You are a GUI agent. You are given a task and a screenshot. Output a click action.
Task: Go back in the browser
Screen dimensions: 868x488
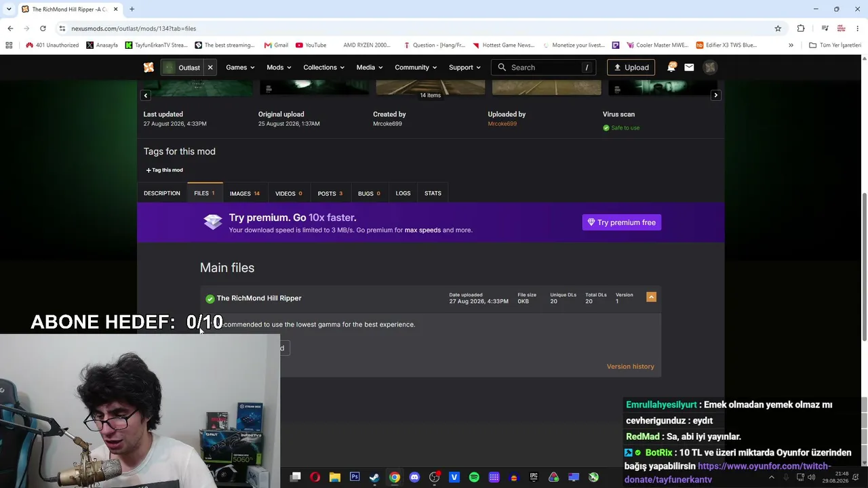point(10,28)
